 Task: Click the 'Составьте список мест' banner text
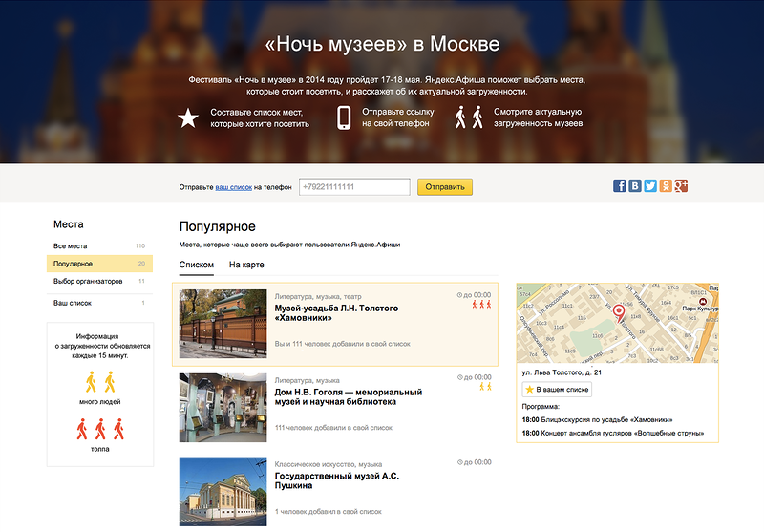260,118
